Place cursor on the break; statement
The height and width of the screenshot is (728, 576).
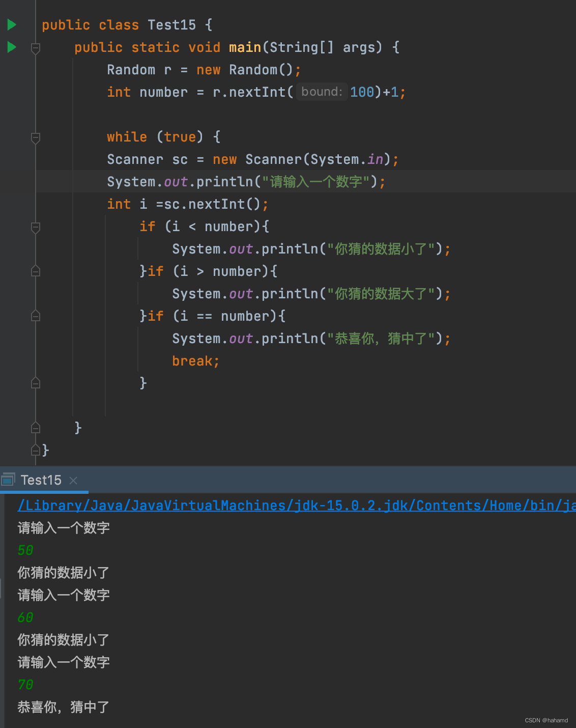point(195,361)
